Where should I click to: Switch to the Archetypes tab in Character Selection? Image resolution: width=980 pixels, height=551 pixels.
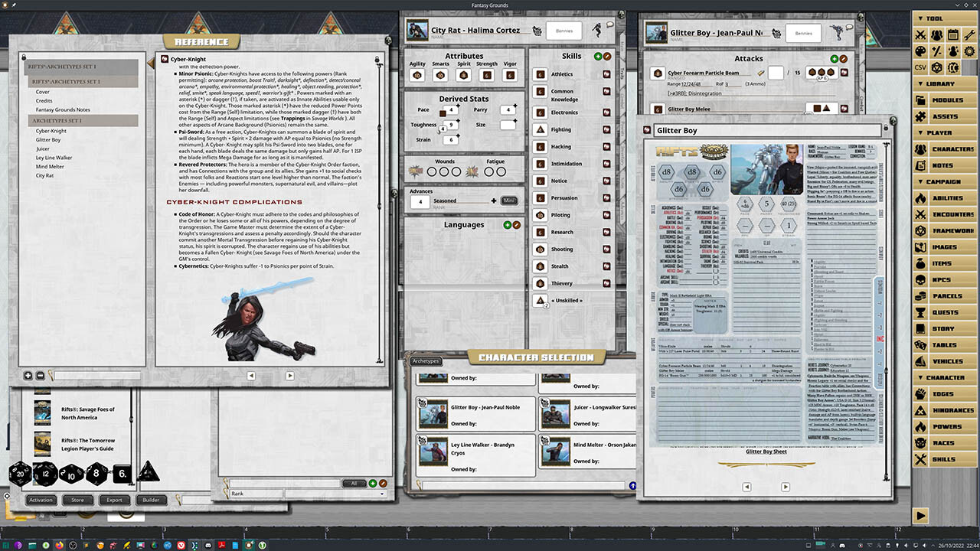coord(426,360)
